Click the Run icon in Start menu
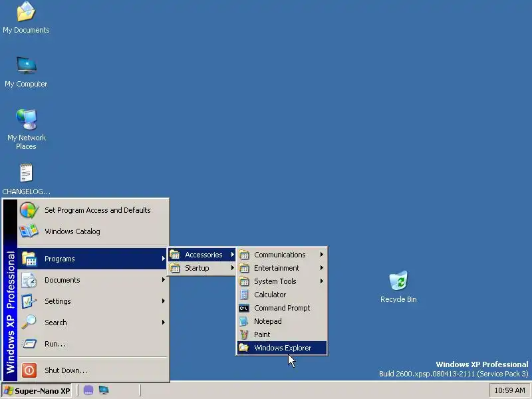Image resolution: width=532 pixels, height=399 pixels. point(29,344)
